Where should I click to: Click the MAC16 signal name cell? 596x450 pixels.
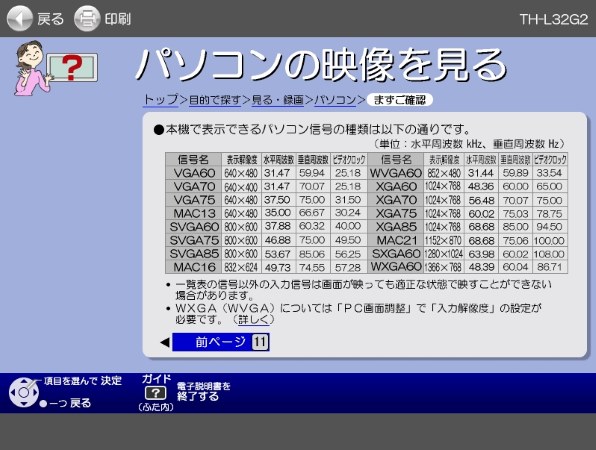194,267
